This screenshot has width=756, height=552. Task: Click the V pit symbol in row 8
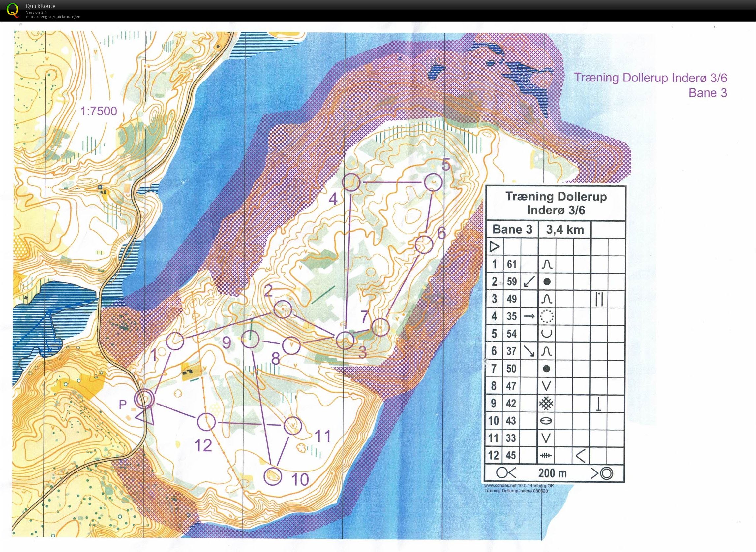pos(546,386)
